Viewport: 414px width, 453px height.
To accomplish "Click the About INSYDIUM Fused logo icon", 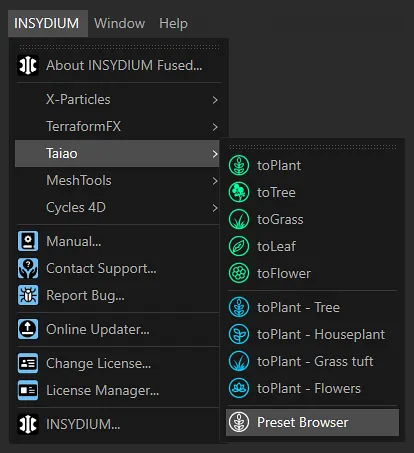I will pos(28,65).
